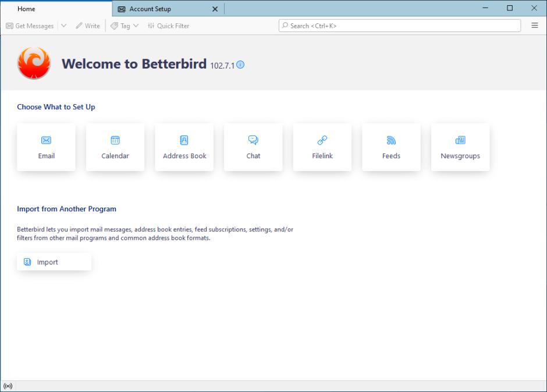Click the import description paragraph text
547x392 pixels.
(x=155, y=234)
